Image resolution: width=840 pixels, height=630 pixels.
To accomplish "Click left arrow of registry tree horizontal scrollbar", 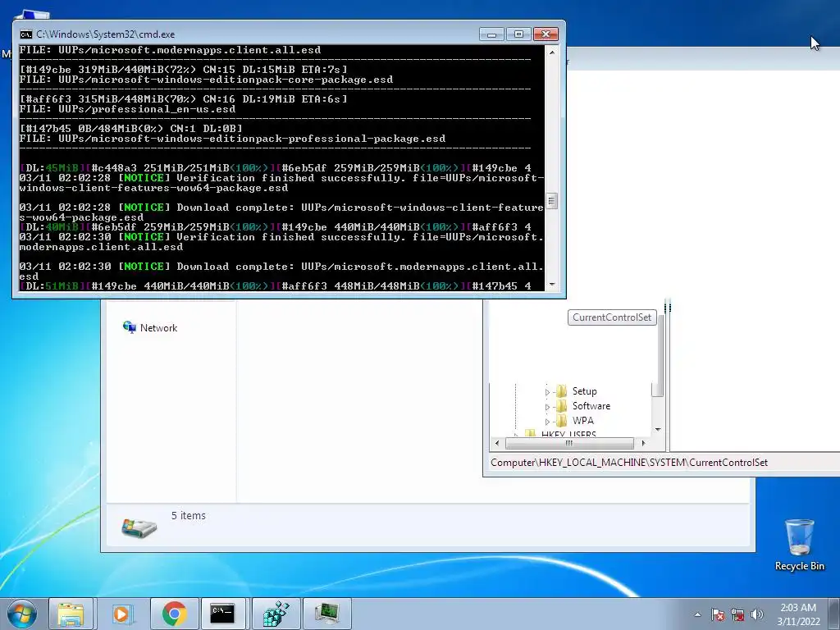I will click(498, 443).
